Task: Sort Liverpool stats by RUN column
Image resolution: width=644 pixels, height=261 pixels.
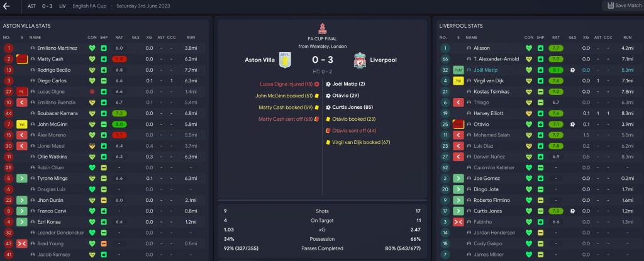Action: pos(626,38)
